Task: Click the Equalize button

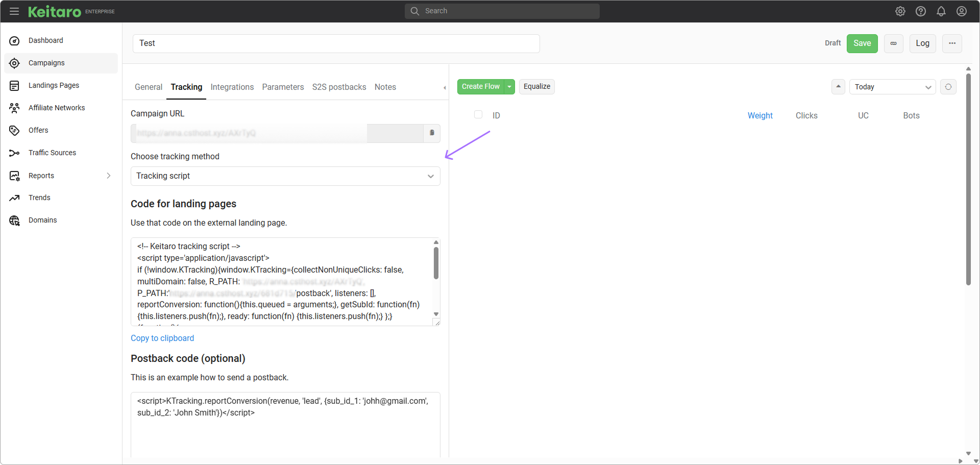Action: point(537,87)
